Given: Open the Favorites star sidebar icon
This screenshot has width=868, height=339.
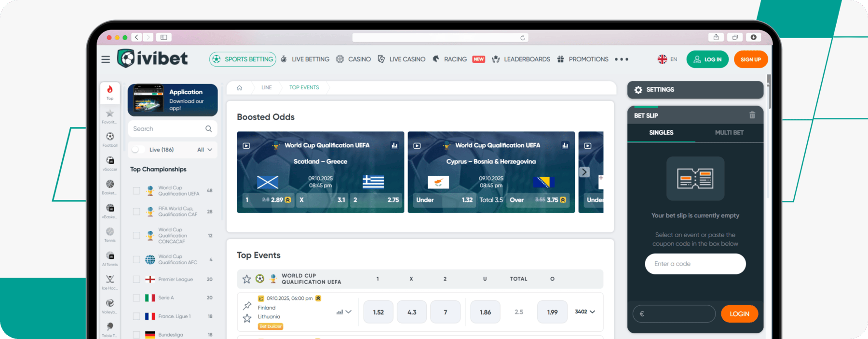Looking at the screenshot, I should (x=110, y=116).
